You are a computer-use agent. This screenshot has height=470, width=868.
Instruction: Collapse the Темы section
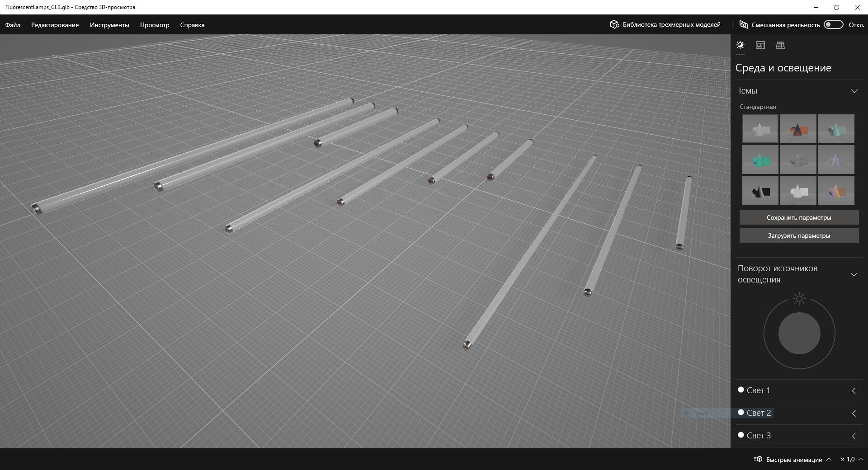tap(854, 91)
